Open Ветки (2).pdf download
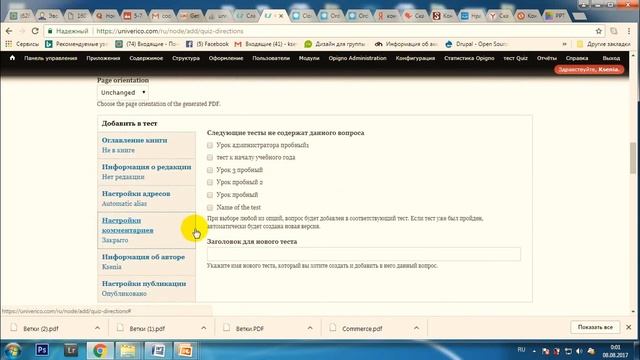 [x=41, y=329]
